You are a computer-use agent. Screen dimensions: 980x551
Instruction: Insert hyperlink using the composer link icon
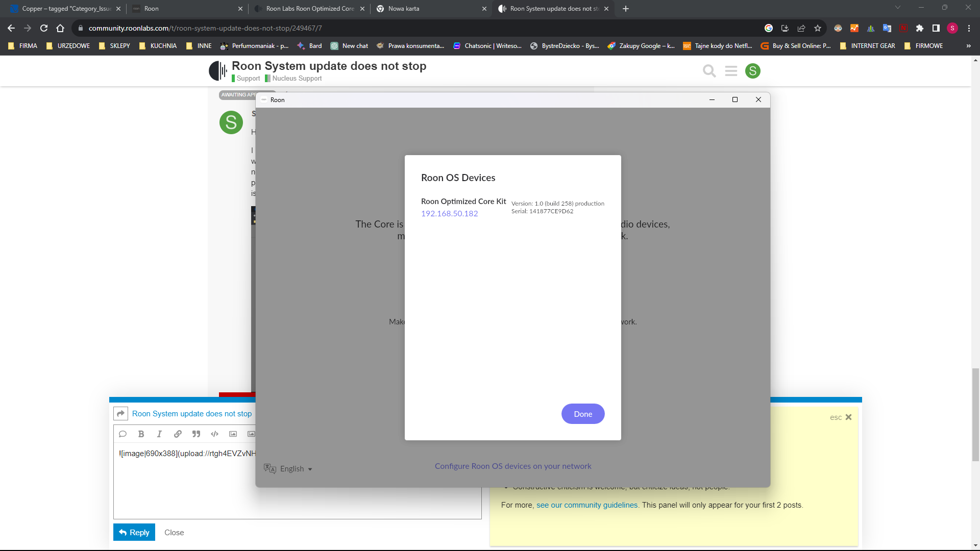(x=178, y=434)
